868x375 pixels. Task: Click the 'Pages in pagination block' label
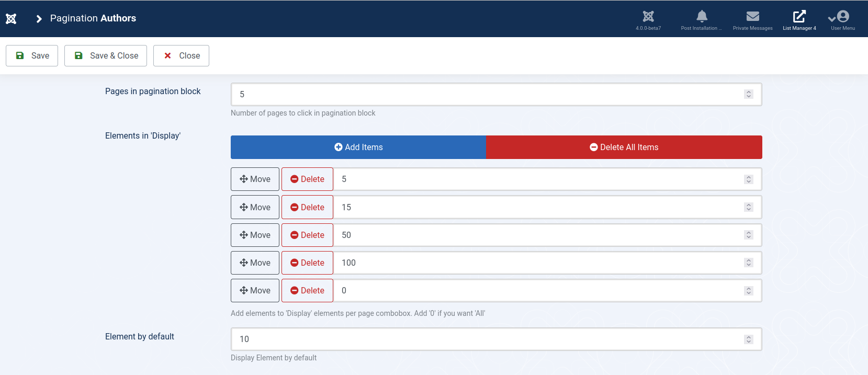[153, 91]
